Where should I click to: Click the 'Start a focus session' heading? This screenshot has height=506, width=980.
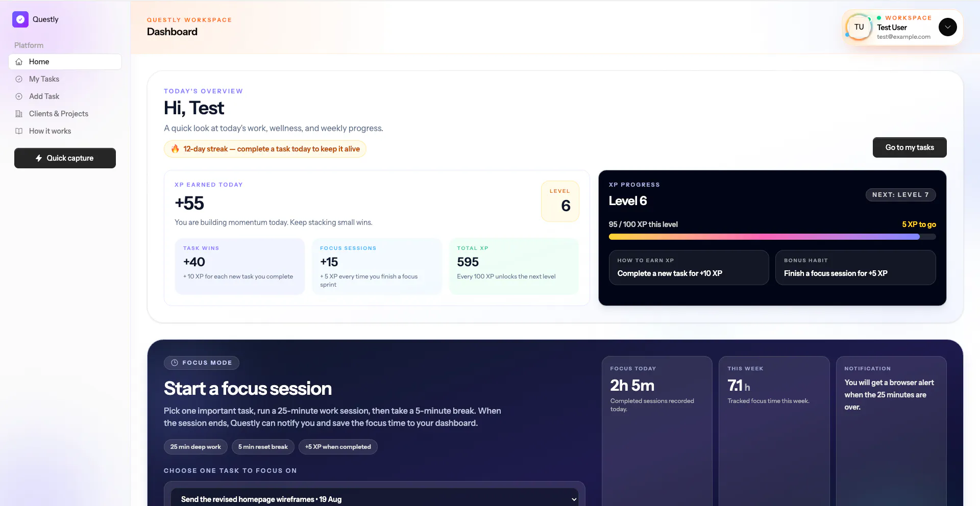[248, 389]
